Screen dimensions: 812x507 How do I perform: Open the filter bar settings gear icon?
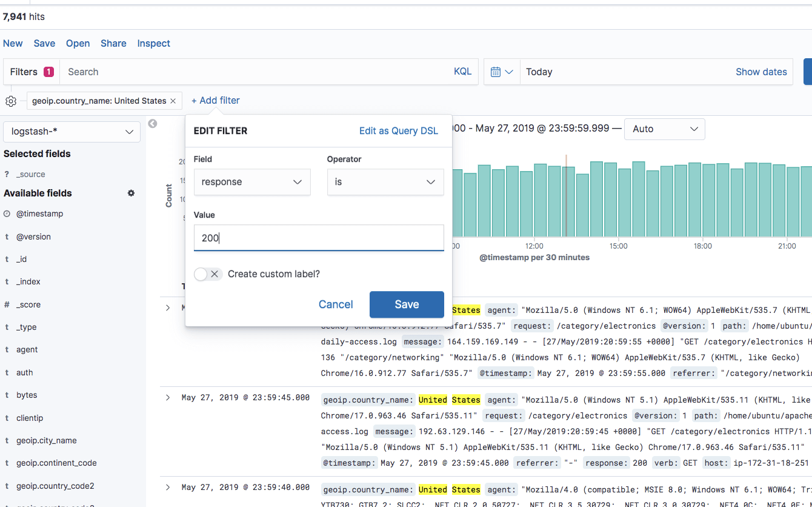tap(11, 101)
